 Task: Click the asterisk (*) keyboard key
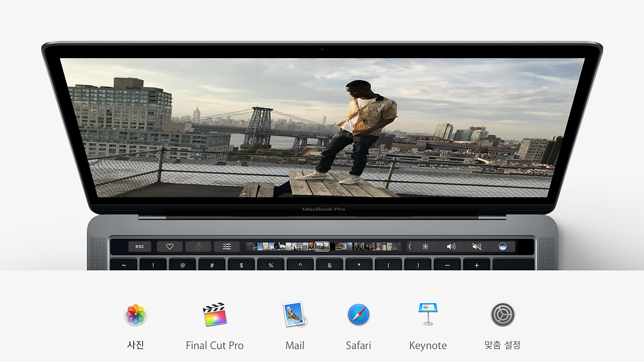click(x=359, y=264)
